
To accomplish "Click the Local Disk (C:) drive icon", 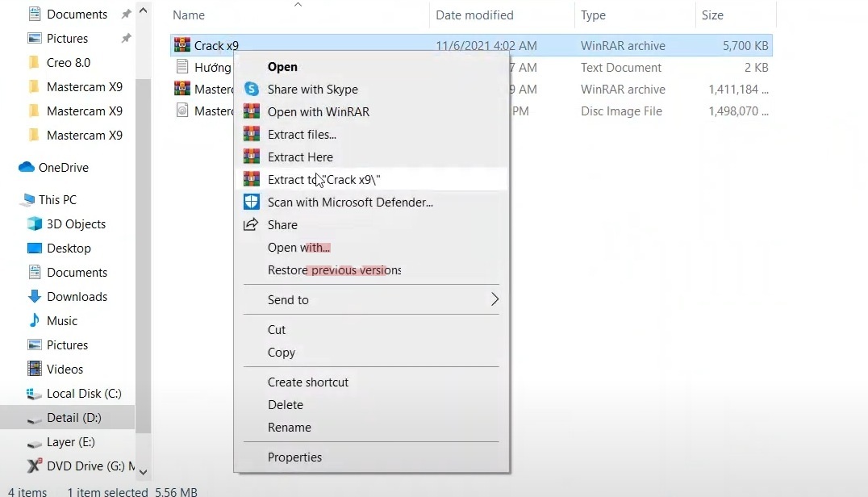I will tap(35, 394).
